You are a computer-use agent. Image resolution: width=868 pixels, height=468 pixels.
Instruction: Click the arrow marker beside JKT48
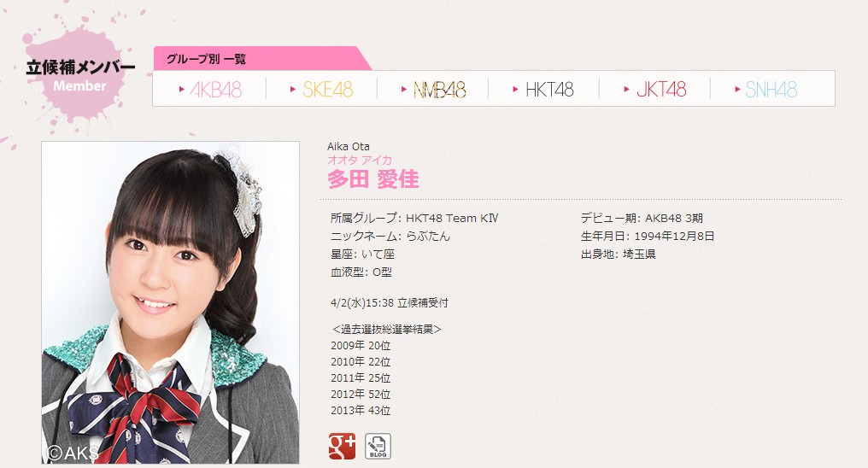pyautogui.click(x=626, y=89)
